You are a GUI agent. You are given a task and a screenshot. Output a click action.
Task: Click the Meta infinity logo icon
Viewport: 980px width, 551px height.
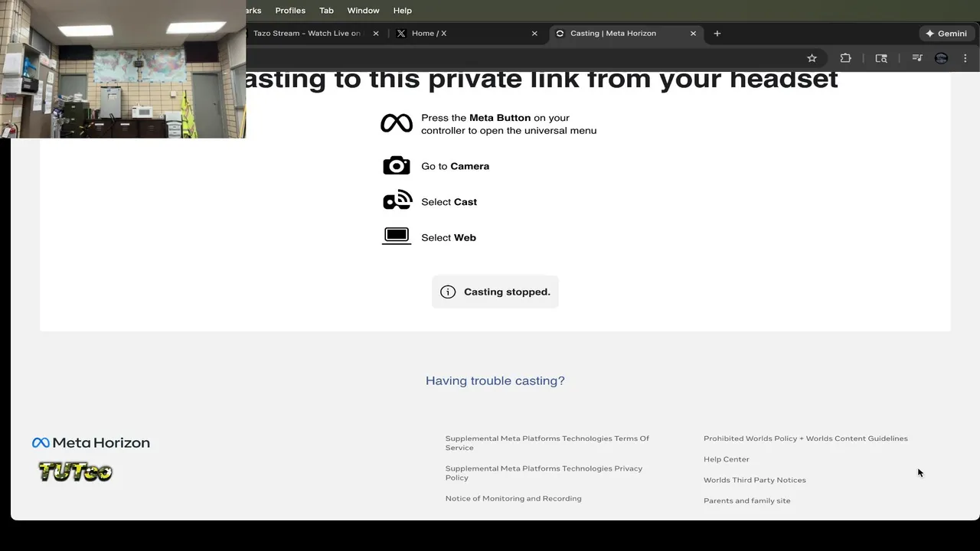click(397, 123)
